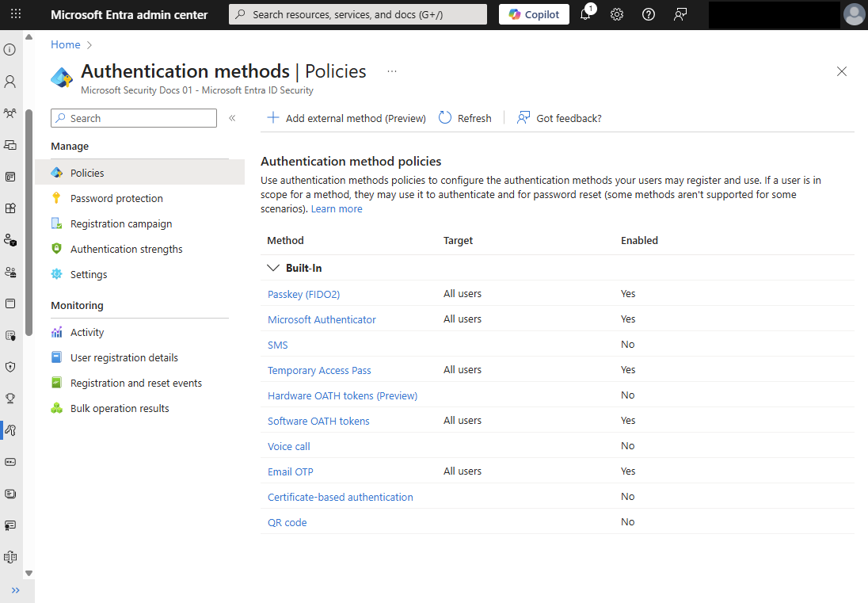The height and width of the screenshot is (603, 868).
Task: Click the Learn more link
Action: point(339,208)
